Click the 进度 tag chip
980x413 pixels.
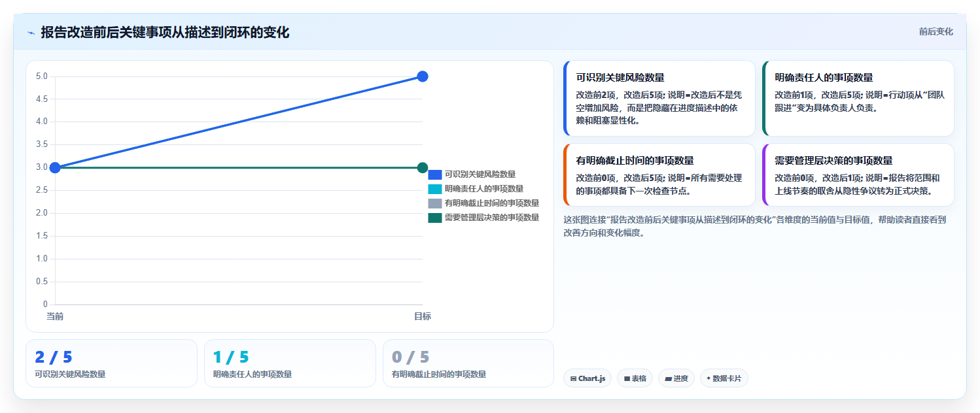point(676,378)
